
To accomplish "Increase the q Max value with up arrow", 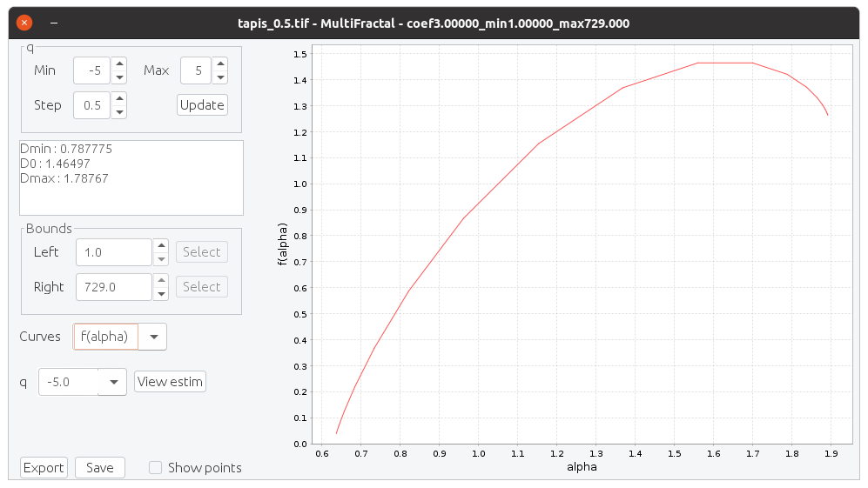I will [x=220, y=64].
